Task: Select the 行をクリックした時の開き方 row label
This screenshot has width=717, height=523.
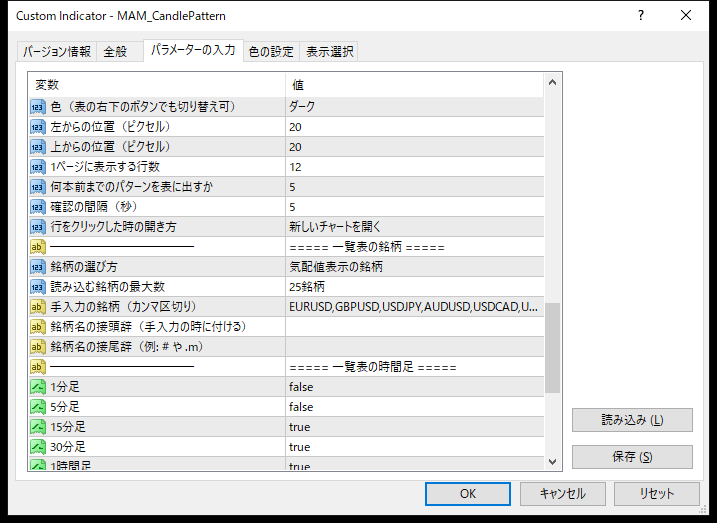Action: [113, 227]
